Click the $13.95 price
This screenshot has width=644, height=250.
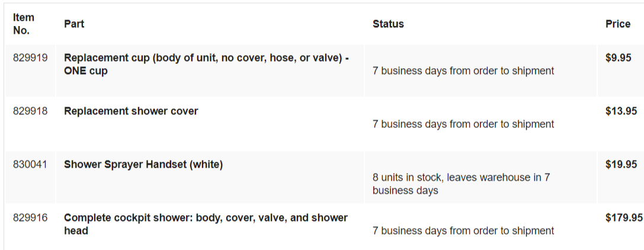pos(621,111)
